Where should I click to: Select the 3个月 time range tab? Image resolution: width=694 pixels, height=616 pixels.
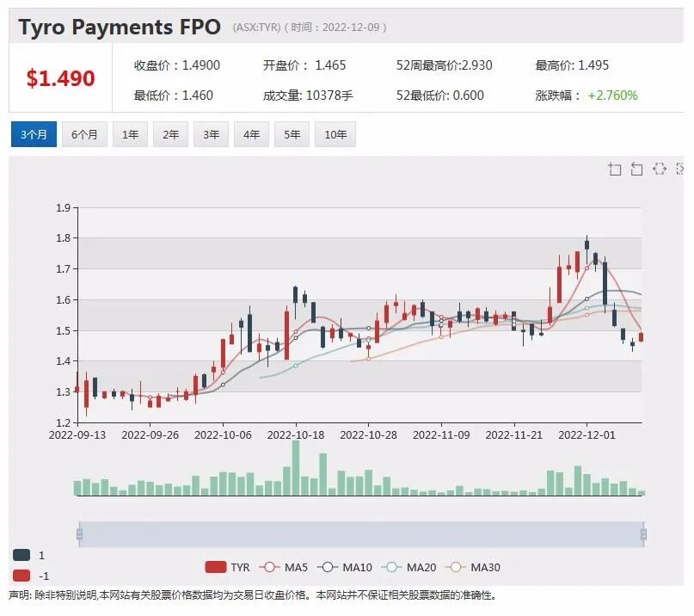coord(34,134)
